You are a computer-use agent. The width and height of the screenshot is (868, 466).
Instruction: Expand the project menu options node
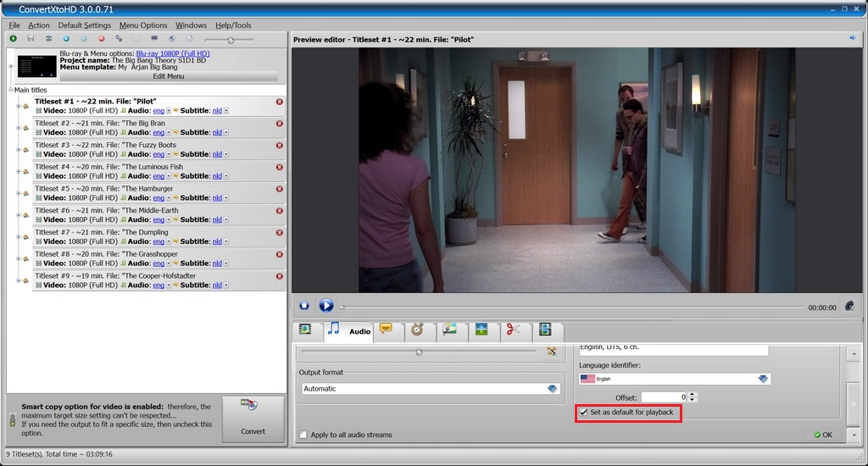[x=11, y=66]
